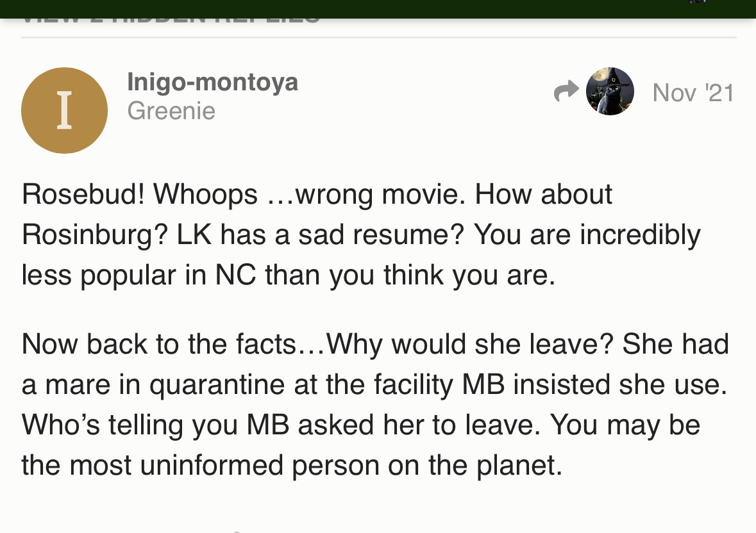Click the divider line above the post
756x533 pixels.
[378, 37]
